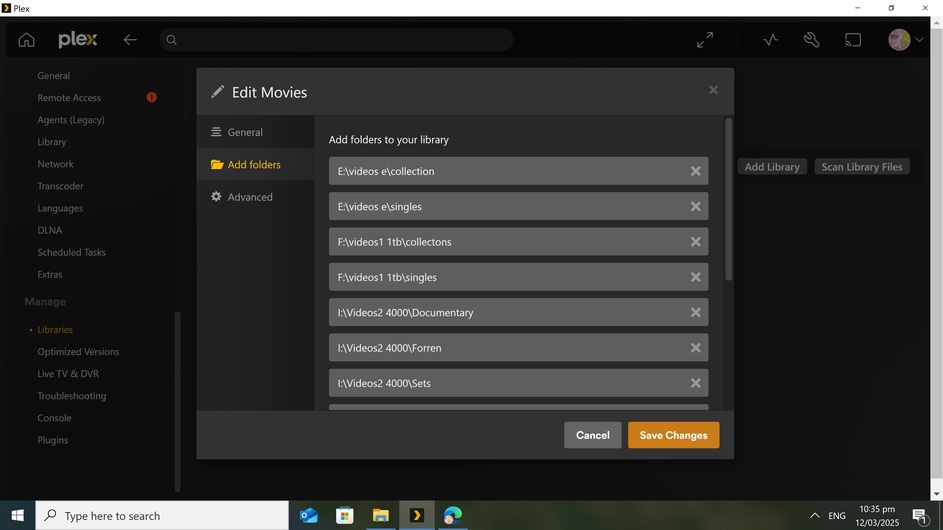Close the Edit Movies dialog
This screenshot has width=943, height=530.
(x=713, y=90)
